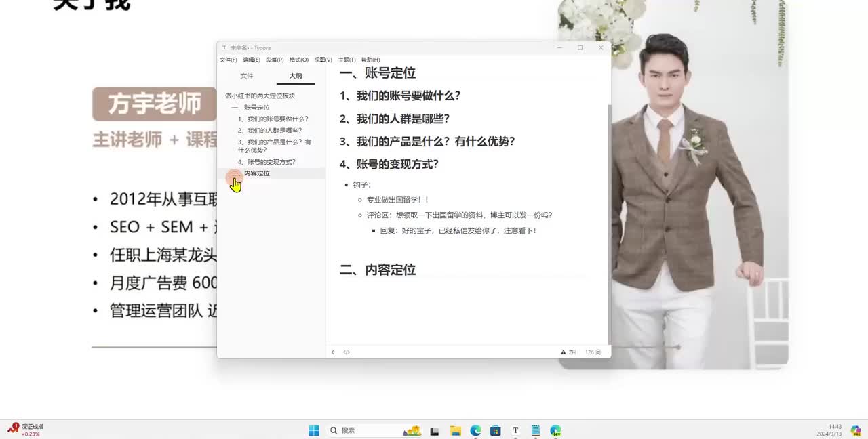Screen dimensions: 868x439
Task: Click heading 二、内容定位 in editor
Action: click(x=378, y=270)
